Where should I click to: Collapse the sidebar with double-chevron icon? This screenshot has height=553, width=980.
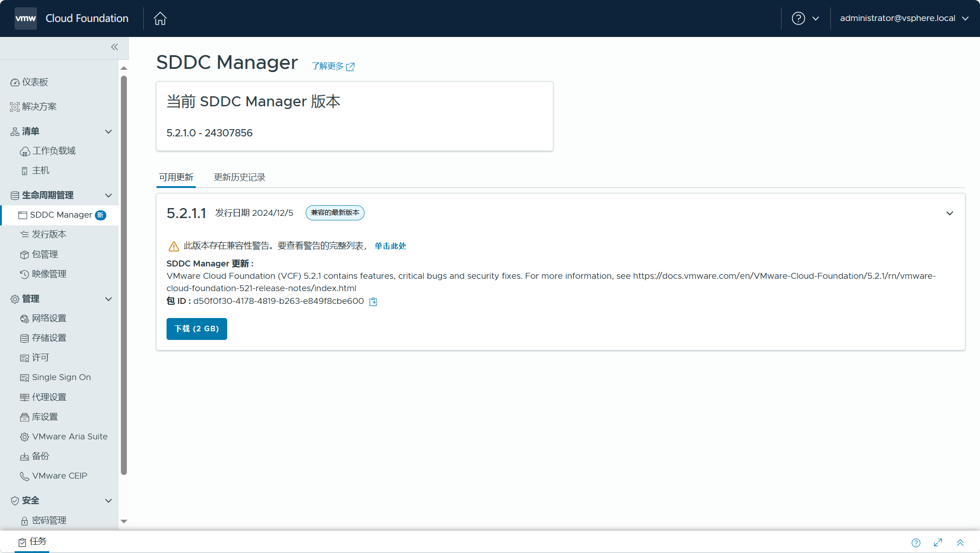pyautogui.click(x=115, y=47)
